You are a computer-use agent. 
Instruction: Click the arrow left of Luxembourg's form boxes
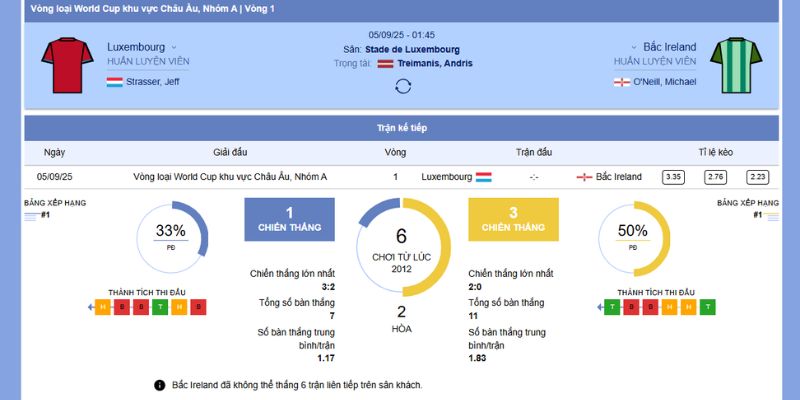[92, 307]
